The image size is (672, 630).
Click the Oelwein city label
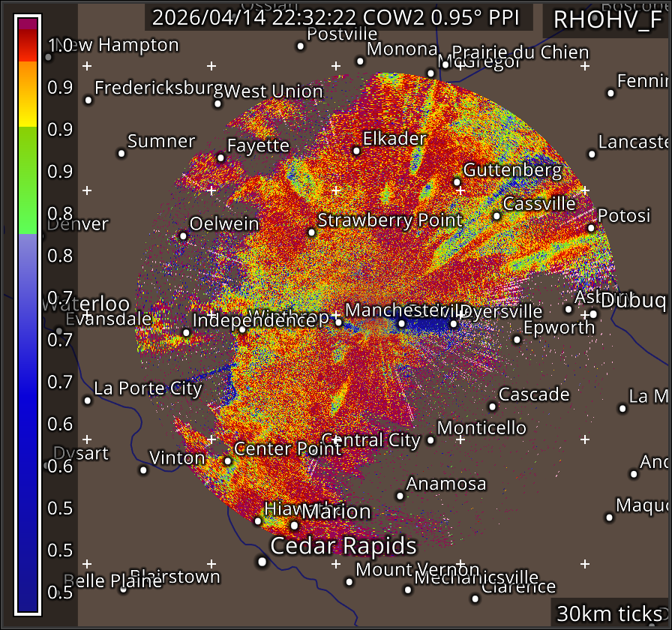[x=223, y=223]
